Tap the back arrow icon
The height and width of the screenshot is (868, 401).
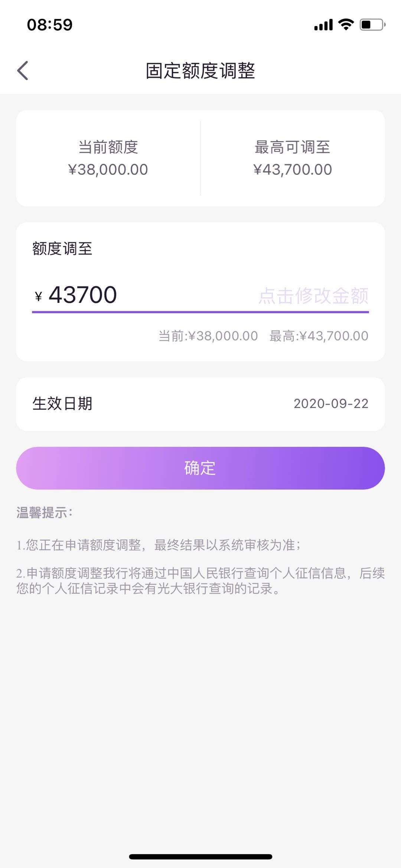[23, 71]
